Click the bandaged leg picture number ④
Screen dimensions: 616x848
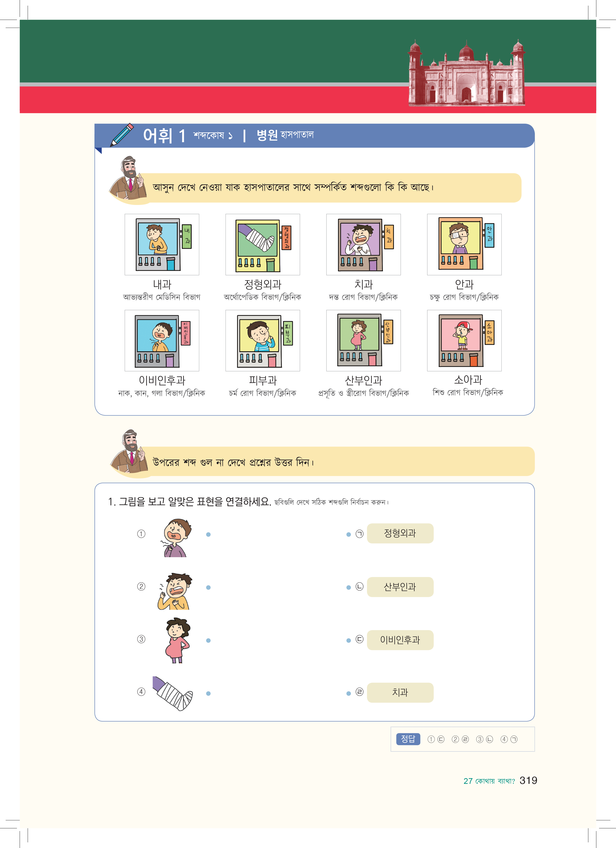(173, 693)
